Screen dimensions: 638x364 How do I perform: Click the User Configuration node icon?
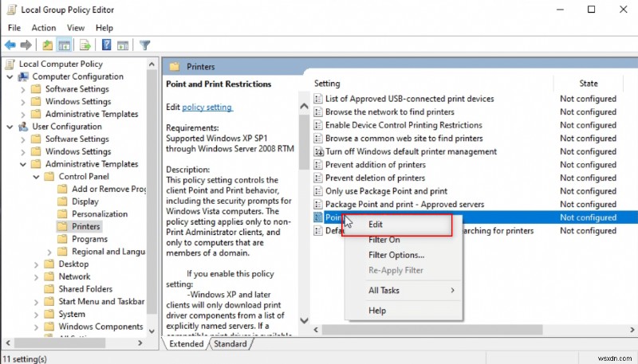(23, 127)
